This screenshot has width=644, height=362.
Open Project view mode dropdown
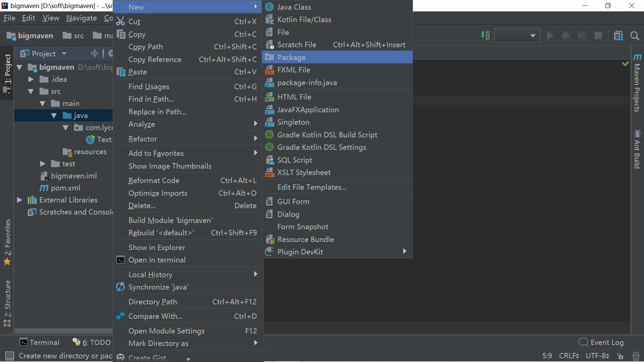(64, 54)
